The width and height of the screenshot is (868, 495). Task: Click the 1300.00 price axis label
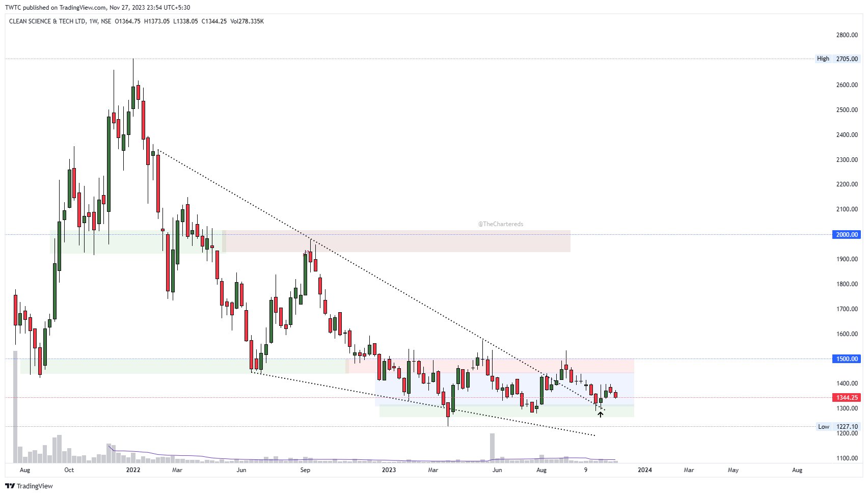847,408
